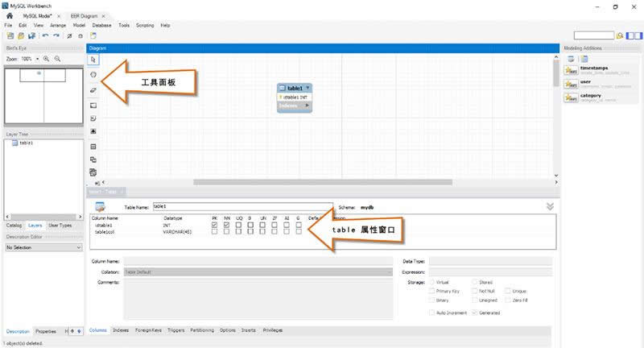
Task: Select the new layer tool icon
Action: pyautogui.click(x=93, y=105)
